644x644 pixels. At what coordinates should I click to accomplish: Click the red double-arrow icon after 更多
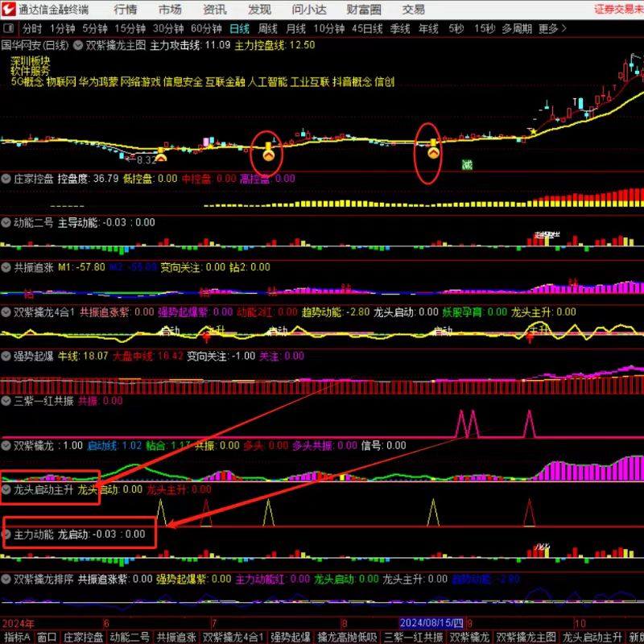[x=563, y=27]
